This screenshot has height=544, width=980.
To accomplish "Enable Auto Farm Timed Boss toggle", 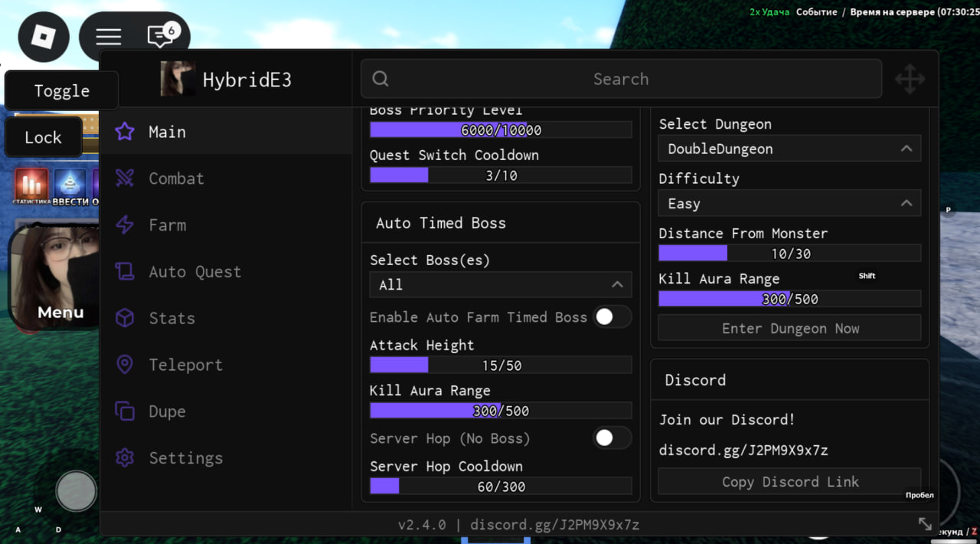I will pyautogui.click(x=612, y=317).
